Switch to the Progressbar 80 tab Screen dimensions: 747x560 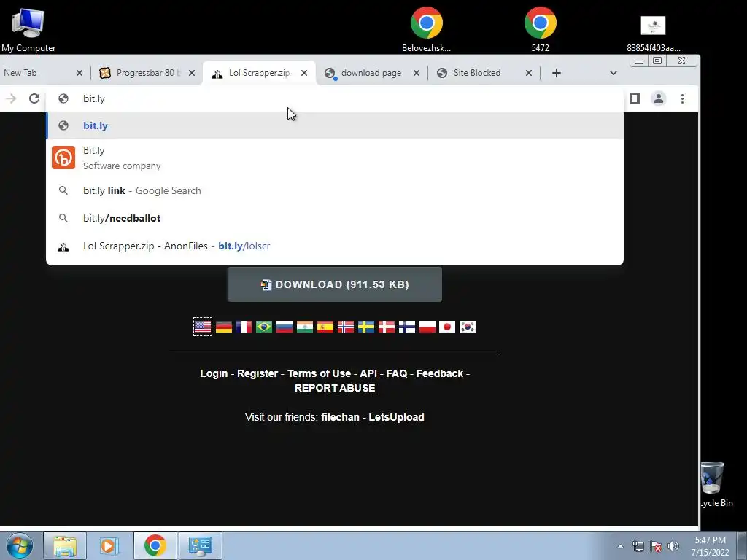(148, 73)
